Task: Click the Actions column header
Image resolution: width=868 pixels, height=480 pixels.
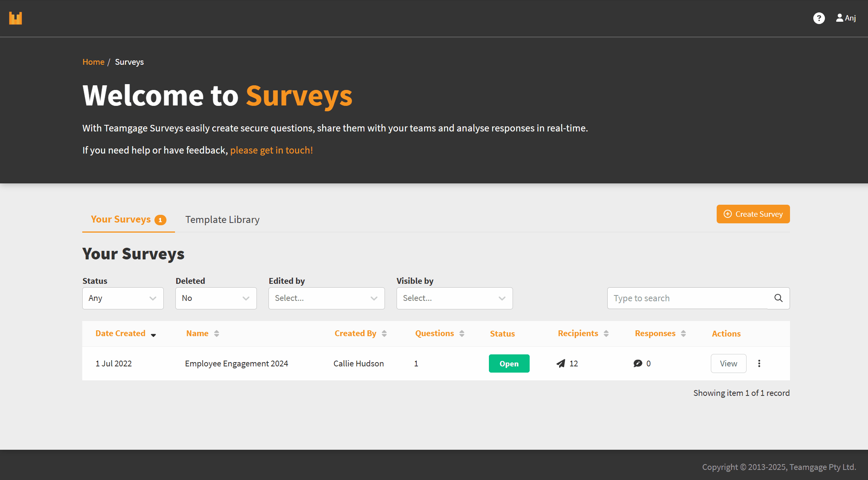Action: tap(726, 333)
